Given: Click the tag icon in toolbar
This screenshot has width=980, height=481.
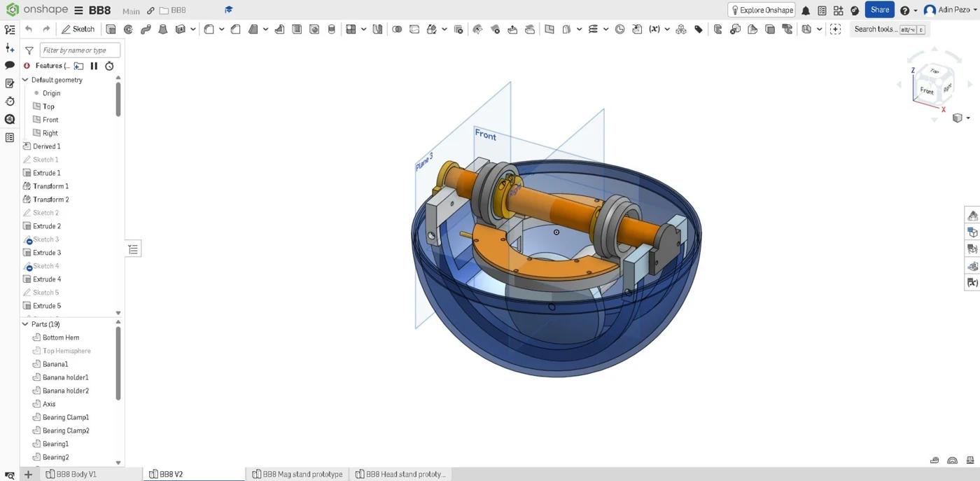Looking at the screenshot, I should (x=699, y=29).
